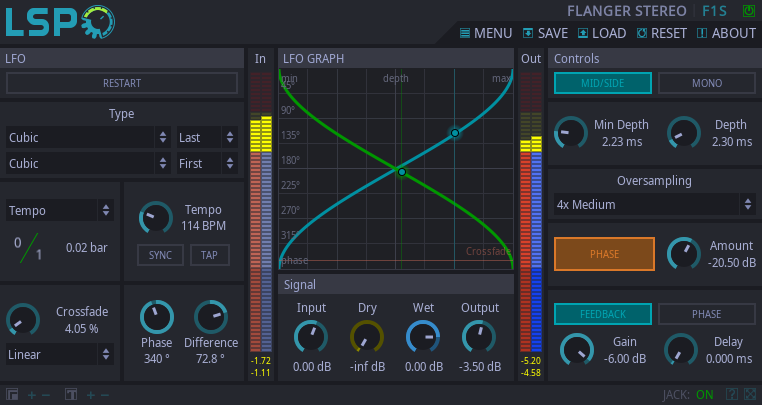
Task: Click the LFO Phase knob
Action: coord(156,317)
